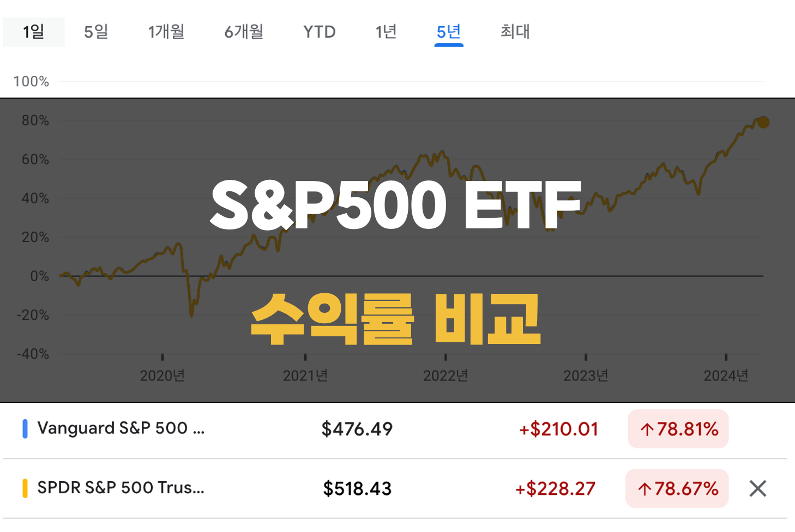Select the 6개월 time range
The image size is (795, 532).
pyautogui.click(x=243, y=32)
